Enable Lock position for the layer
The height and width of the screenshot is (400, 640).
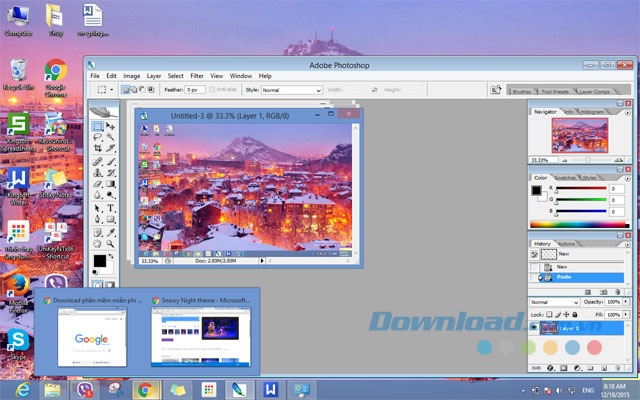click(566, 315)
